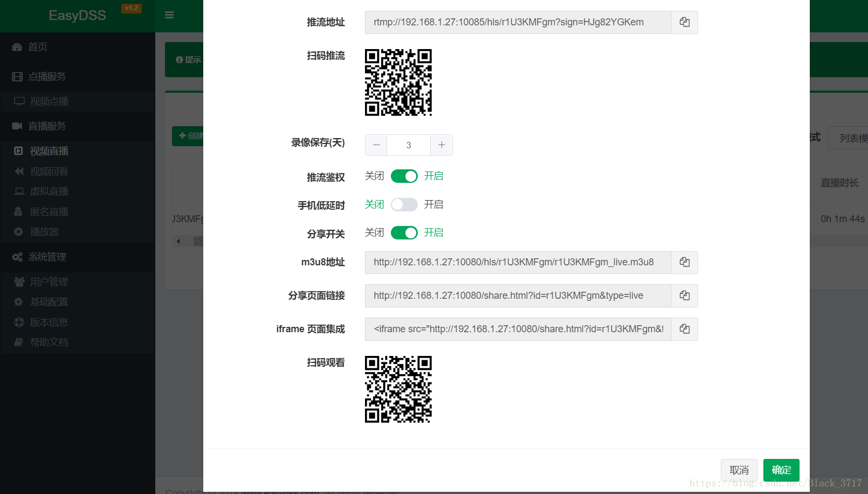Copy the share page link
Viewport: 868px width, 494px height.
(685, 296)
